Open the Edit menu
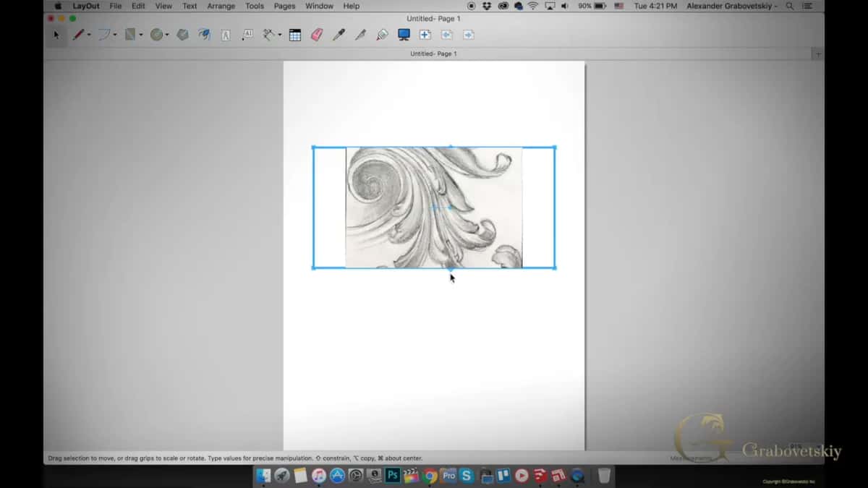Image resolution: width=868 pixels, height=488 pixels. 138,6
